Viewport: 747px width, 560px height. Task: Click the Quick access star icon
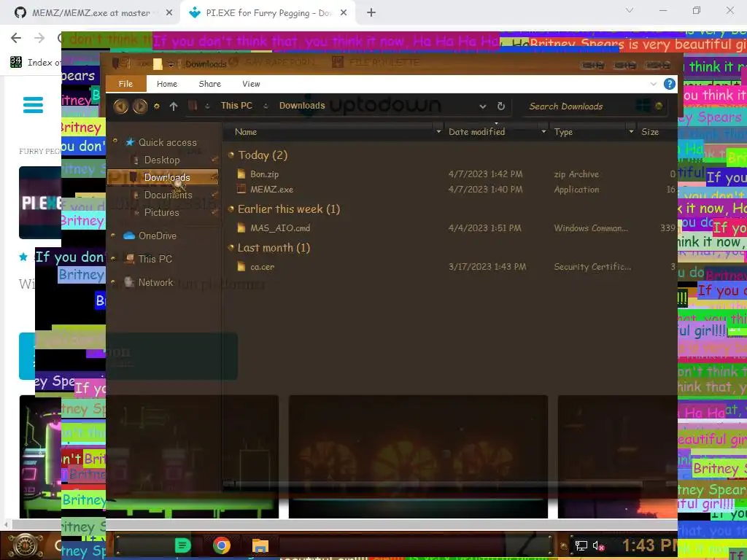[130, 142]
